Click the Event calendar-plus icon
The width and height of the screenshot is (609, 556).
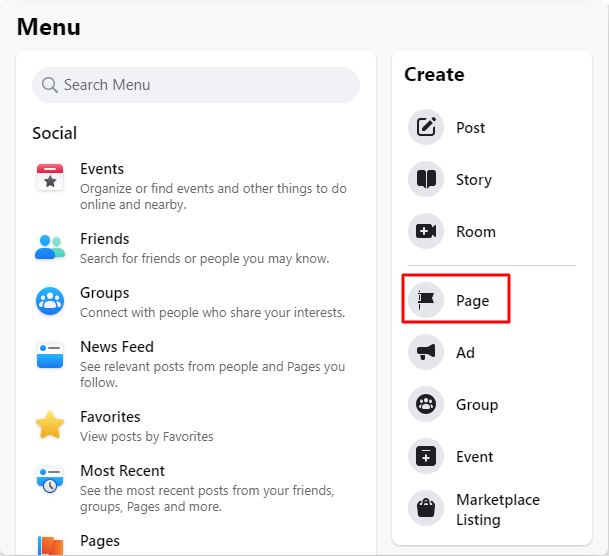pyautogui.click(x=426, y=456)
